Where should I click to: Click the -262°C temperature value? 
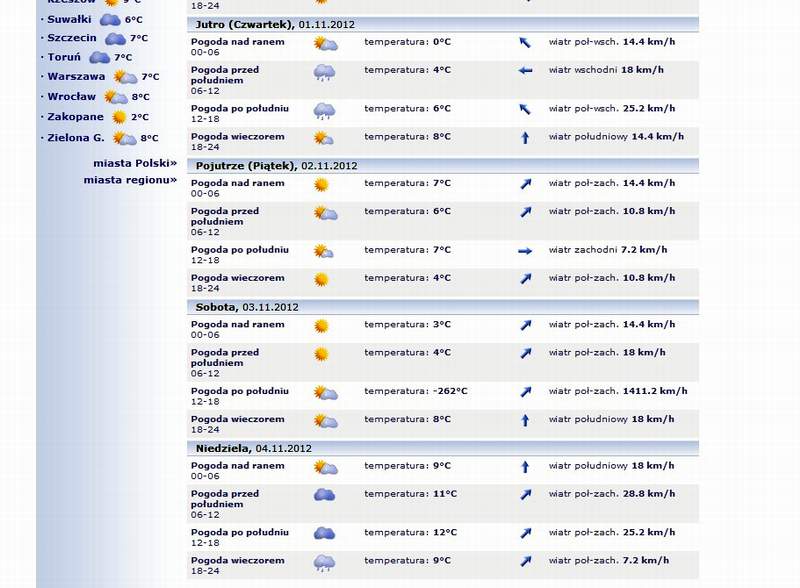(x=450, y=391)
